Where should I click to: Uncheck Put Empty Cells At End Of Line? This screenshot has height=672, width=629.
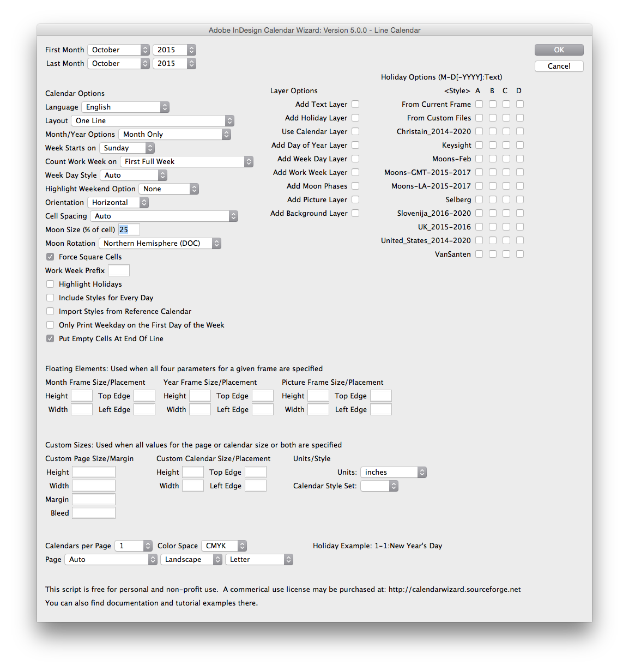[50, 338]
